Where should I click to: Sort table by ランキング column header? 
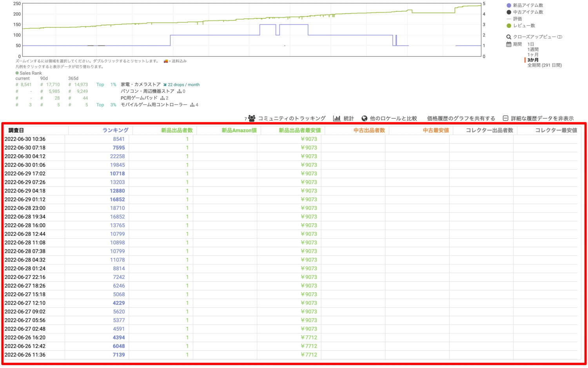[115, 130]
